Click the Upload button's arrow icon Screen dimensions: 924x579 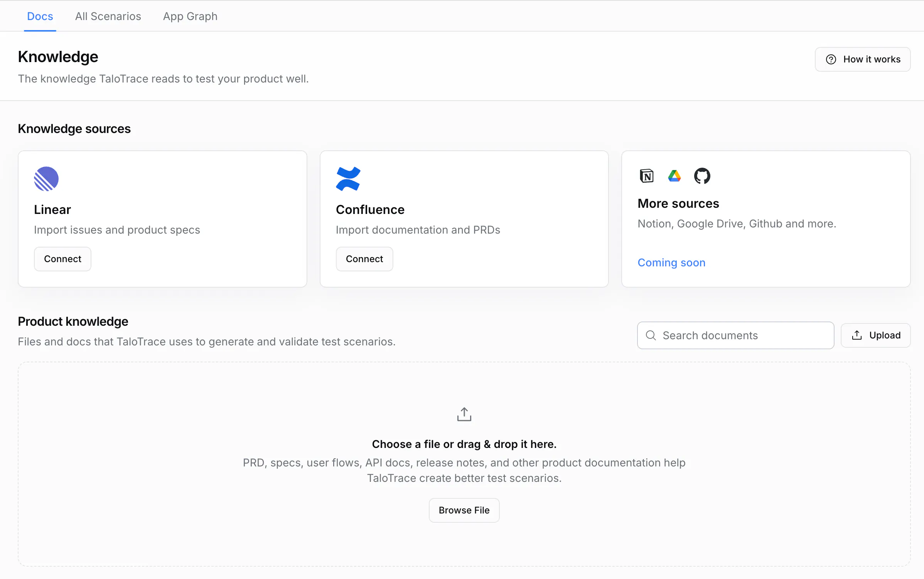pos(857,335)
